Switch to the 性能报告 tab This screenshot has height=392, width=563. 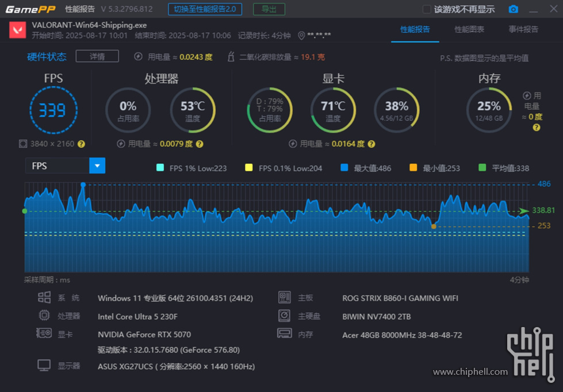(415, 29)
